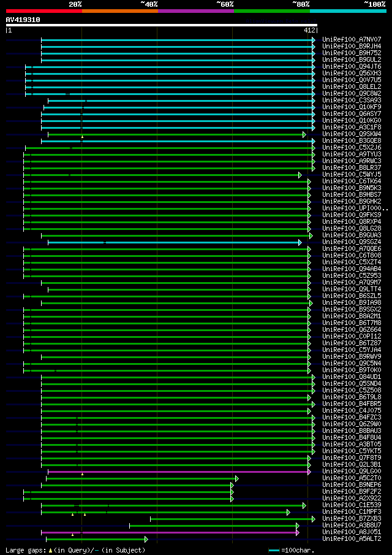The height and width of the screenshot is (555, 392).
Task: Click the purple ~60% identity legend segment
Action: click(196, 11)
